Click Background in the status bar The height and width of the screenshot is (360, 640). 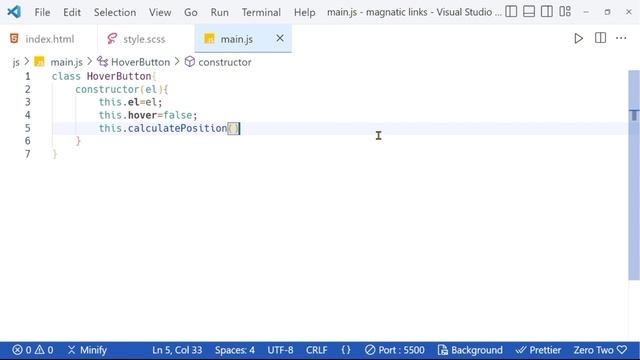[x=470, y=350]
